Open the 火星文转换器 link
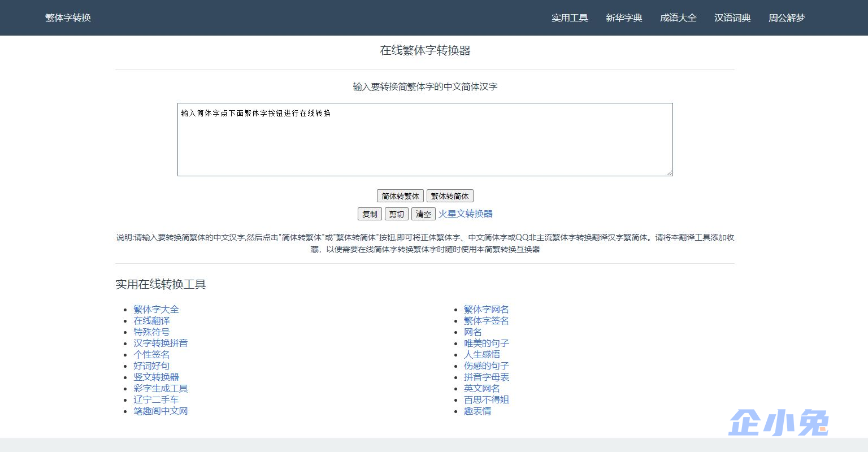Viewport: 868px width, 452px height. point(466,214)
